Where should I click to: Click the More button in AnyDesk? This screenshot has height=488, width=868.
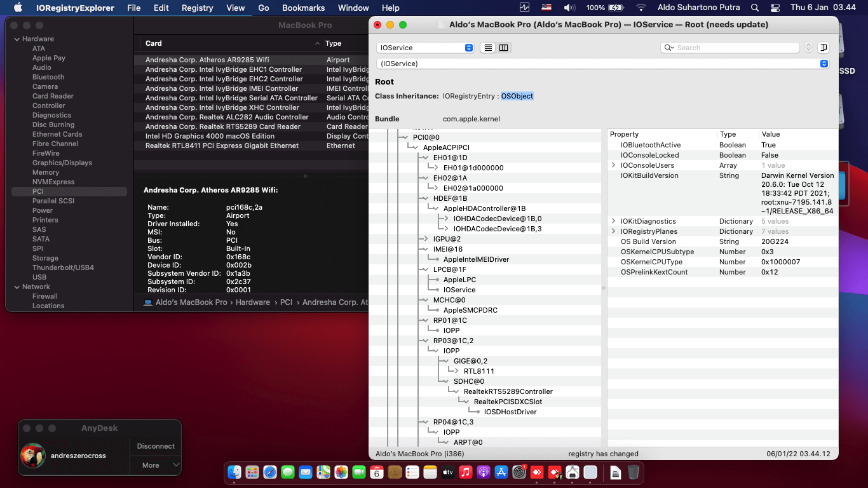(156, 465)
